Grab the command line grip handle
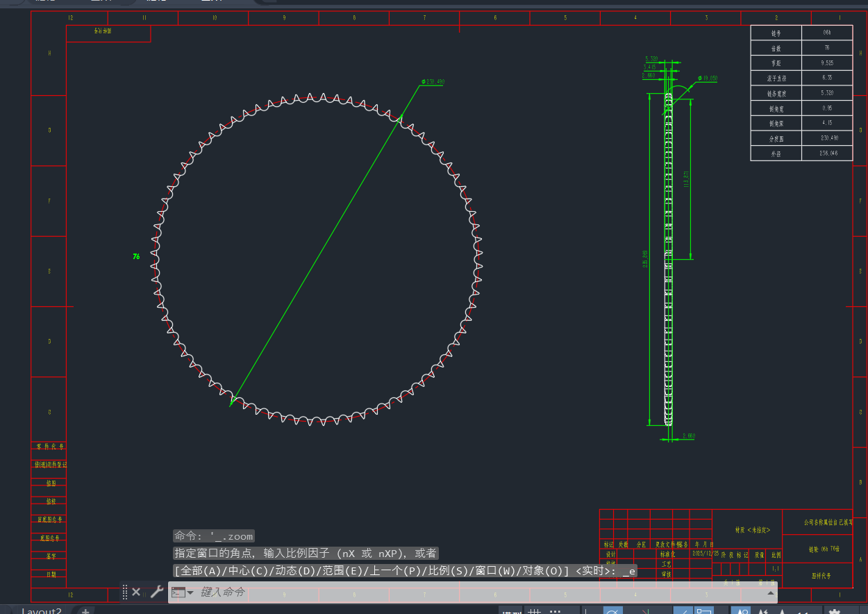The height and width of the screenshot is (614, 868). tap(125, 592)
